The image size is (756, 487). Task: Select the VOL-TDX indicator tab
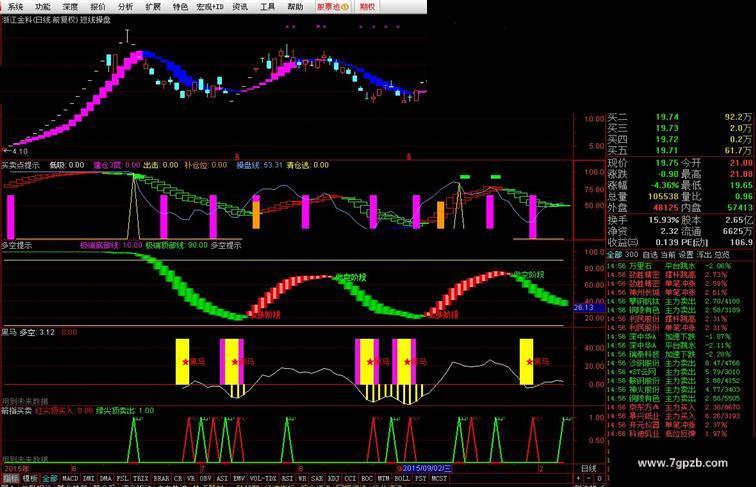click(x=263, y=479)
